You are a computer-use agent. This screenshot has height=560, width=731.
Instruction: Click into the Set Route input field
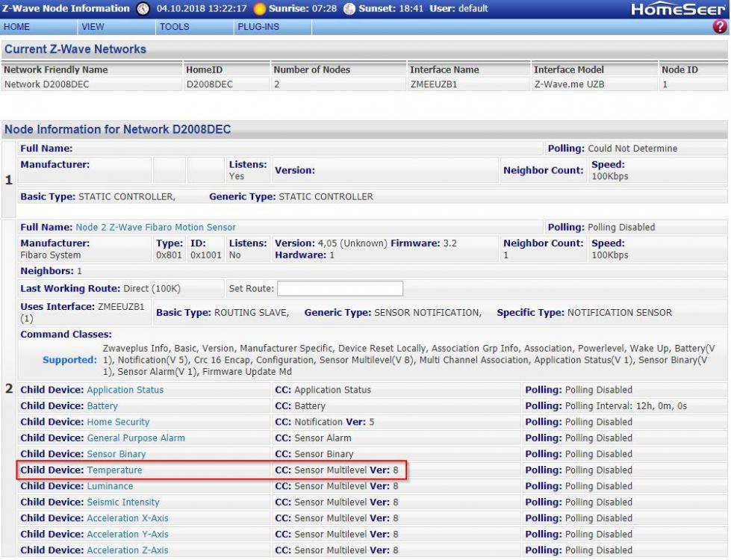pyautogui.click(x=340, y=288)
